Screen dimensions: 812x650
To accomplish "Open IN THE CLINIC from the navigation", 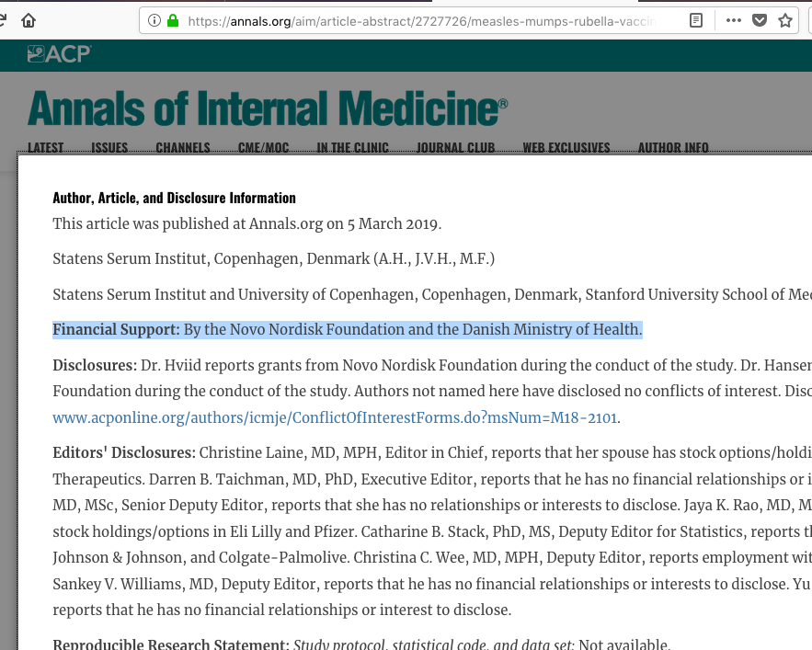I will pos(352,147).
